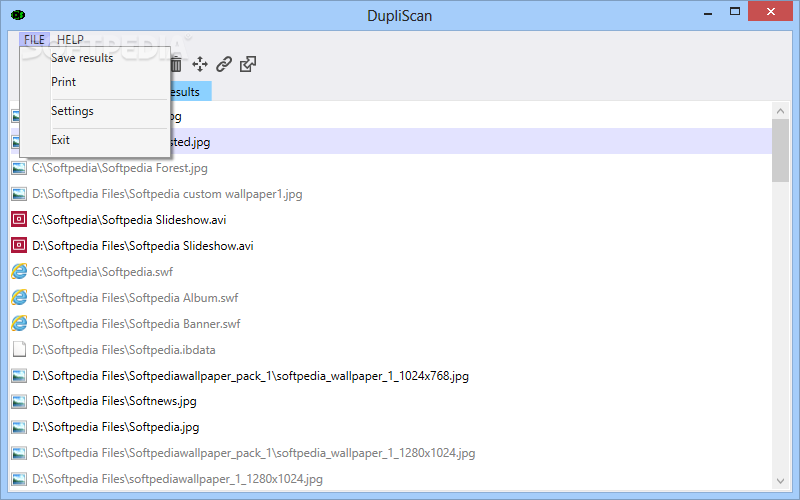This screenshot has height=500, width=800.
Task: Select row C:\Softpedia\Softpedia Slideshow.avi
Action: [391, 220]
